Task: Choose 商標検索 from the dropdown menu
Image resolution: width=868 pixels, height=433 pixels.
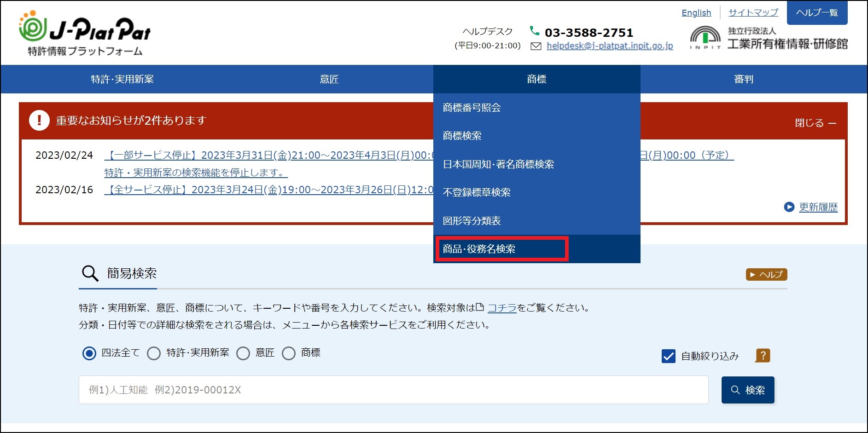Action: click(462, 136)
